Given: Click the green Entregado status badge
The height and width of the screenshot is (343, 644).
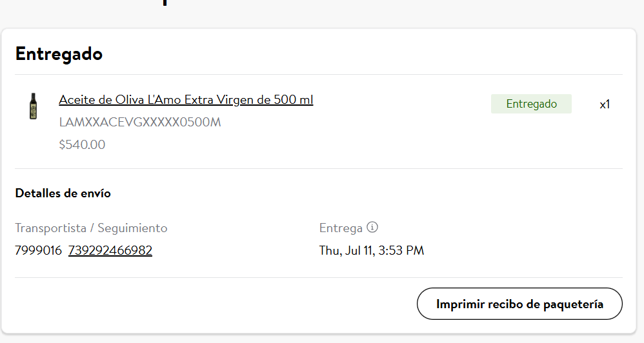Looking at the screenshot, I should coord(531,104).
